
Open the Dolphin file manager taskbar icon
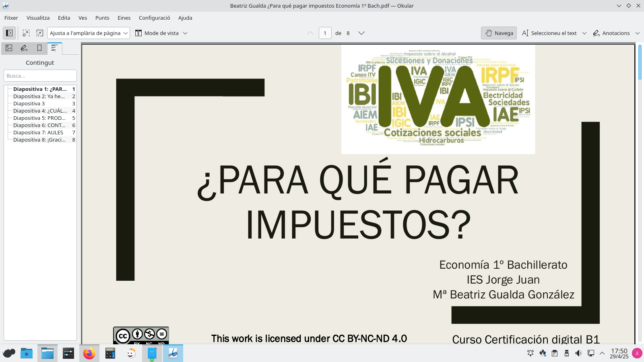point(47,353)
